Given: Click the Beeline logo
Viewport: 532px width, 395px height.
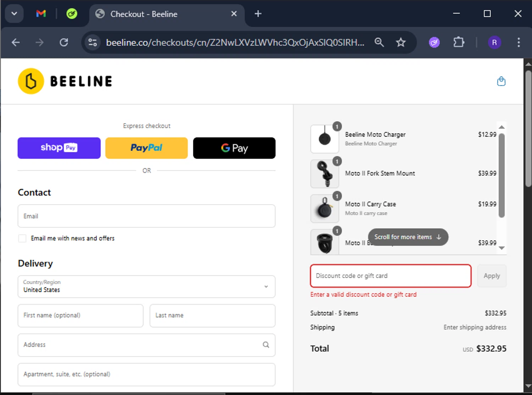Looking at the screenshot, I should click(x=65, y=81).
